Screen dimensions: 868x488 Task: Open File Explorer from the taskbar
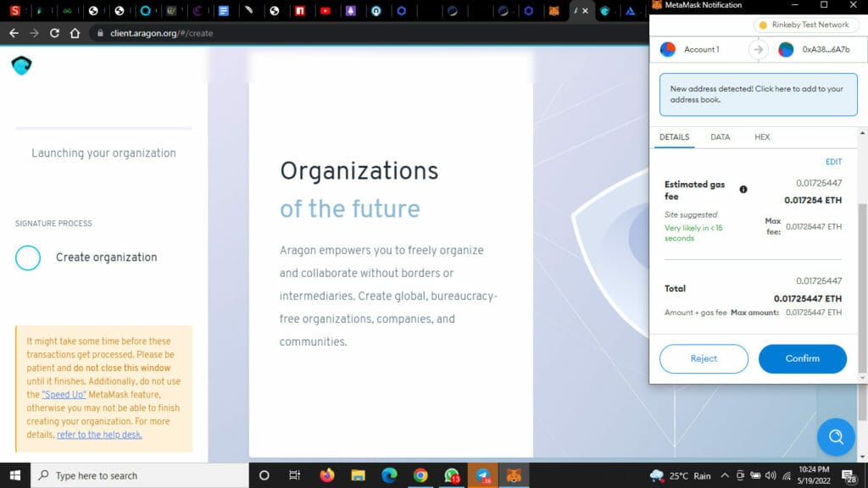pyautogui.click(x=359, y=475)
